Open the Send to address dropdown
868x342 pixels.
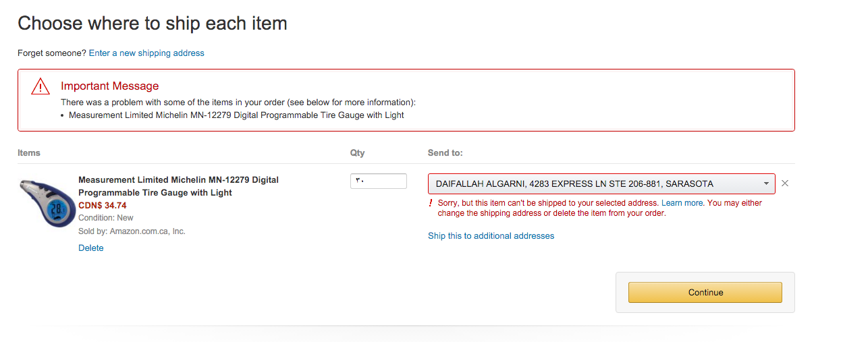pyautogui.click(x=601, y=183)
